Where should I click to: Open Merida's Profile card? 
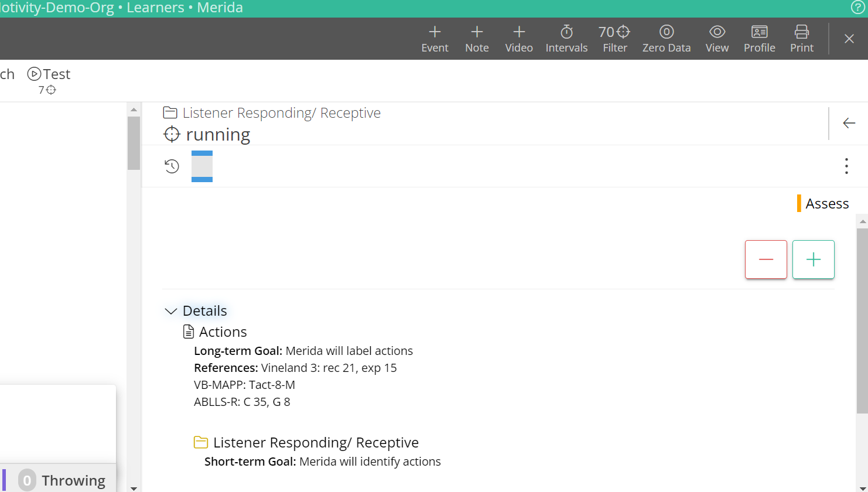tap(759, 38)
